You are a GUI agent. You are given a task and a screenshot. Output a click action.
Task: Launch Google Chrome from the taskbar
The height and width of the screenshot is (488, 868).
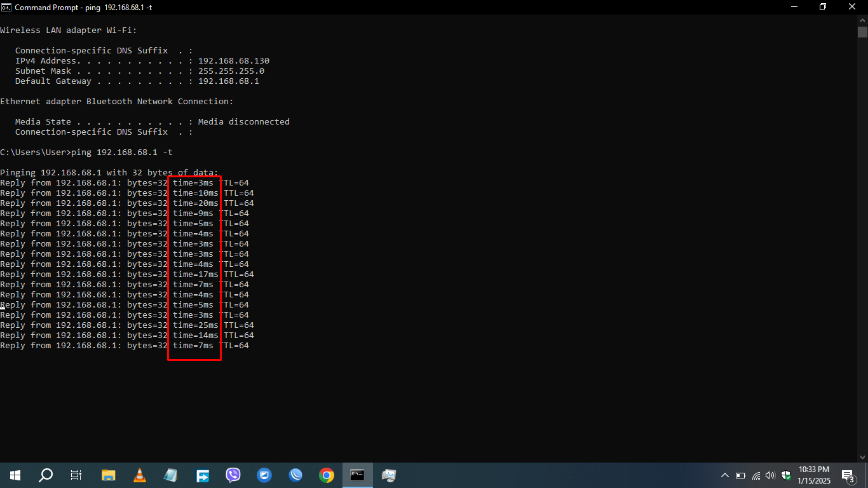[x=327, y=475]
